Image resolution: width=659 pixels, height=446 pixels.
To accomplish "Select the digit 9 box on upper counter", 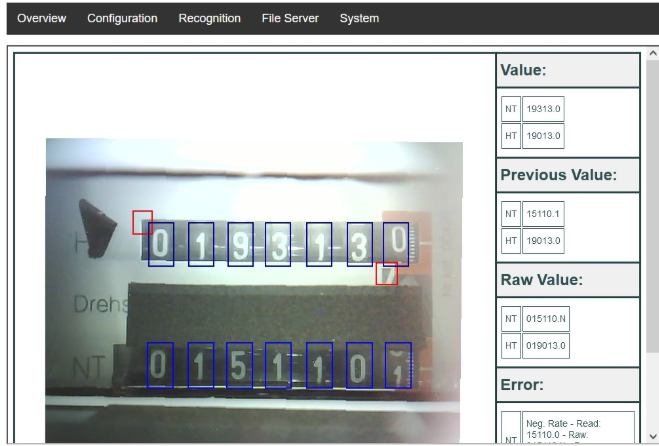I will pos(240,244).
